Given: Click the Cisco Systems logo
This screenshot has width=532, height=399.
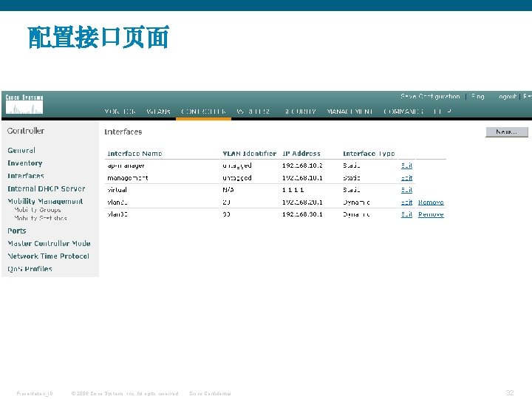Looking at the screenshot, I should tap(24, 104).
